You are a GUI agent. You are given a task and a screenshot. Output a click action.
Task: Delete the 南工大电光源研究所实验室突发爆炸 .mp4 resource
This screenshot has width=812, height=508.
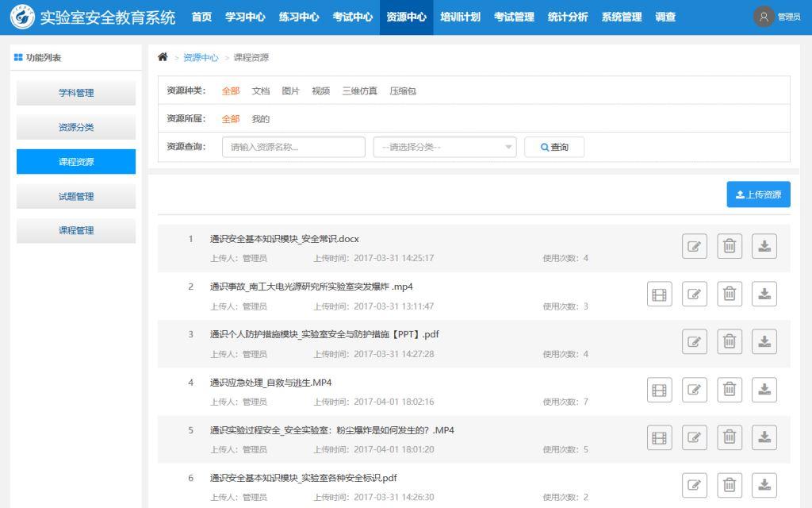[730, 294]
